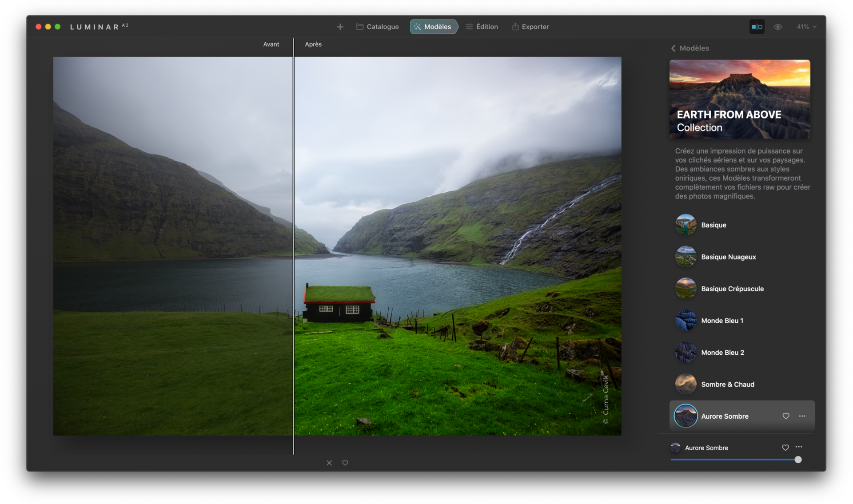Click the Earth From Above Collection banner
Viewport: 853px width, 504px height.
(739, 99)
